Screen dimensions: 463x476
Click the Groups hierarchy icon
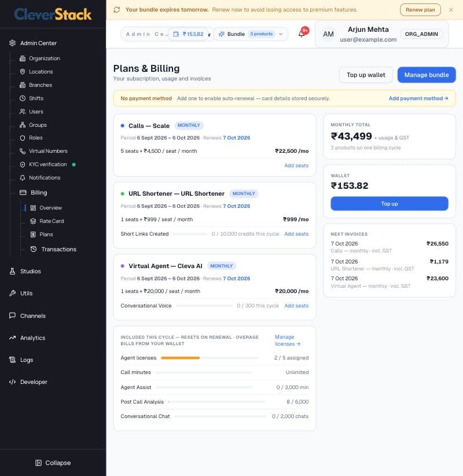23,125
